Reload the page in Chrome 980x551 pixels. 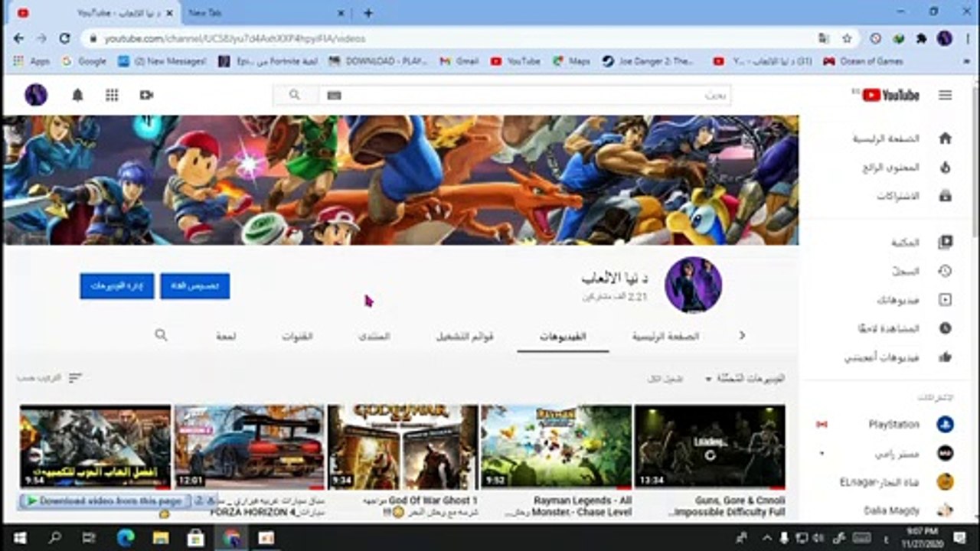click(x=65, y=37)
